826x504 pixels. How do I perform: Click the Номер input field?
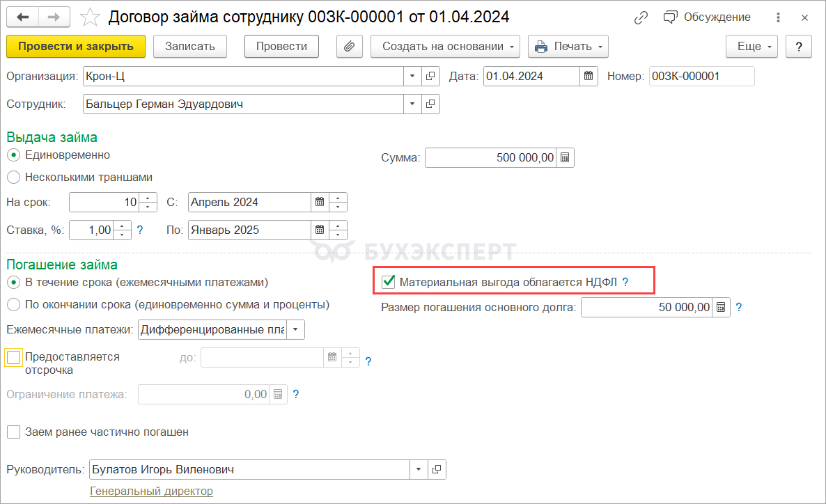pos(701,77)
